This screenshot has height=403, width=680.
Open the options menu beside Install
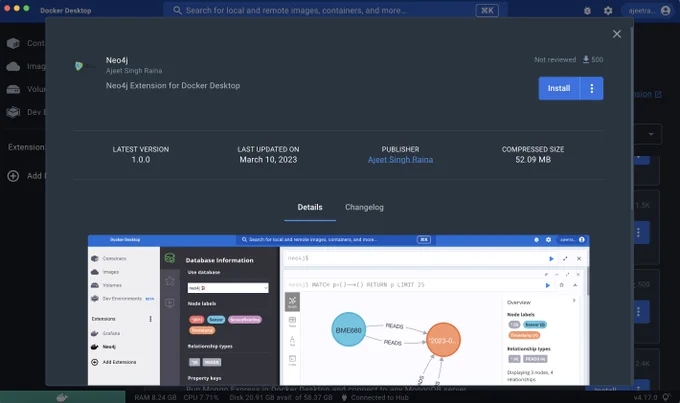click(592, 88)
